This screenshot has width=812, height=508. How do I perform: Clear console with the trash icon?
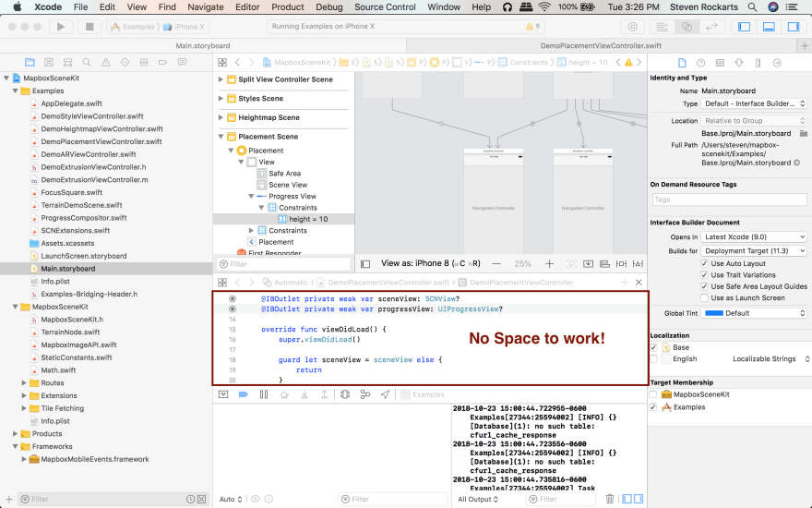[610, 499]
